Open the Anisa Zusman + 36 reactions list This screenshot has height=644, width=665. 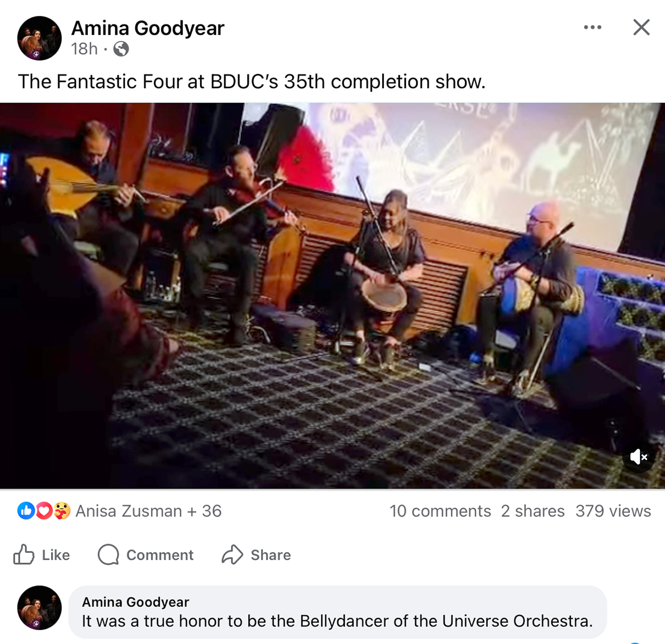point(148,511)
